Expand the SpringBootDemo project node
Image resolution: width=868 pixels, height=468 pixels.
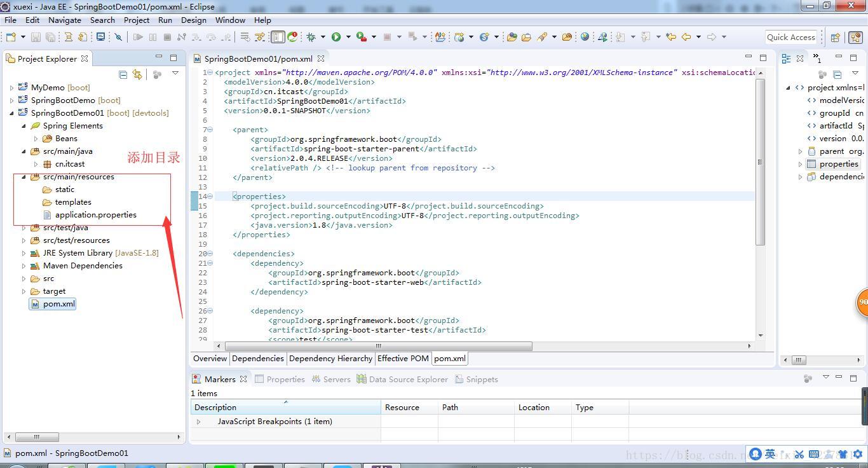[x=11, y=100]
